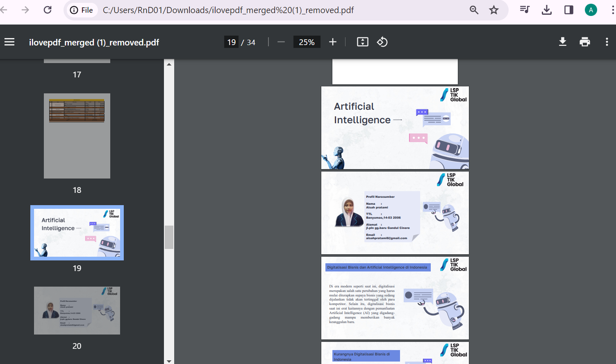Screen dimensions: 616x364
Task: Print the PDF document
Action: [585, 42]
